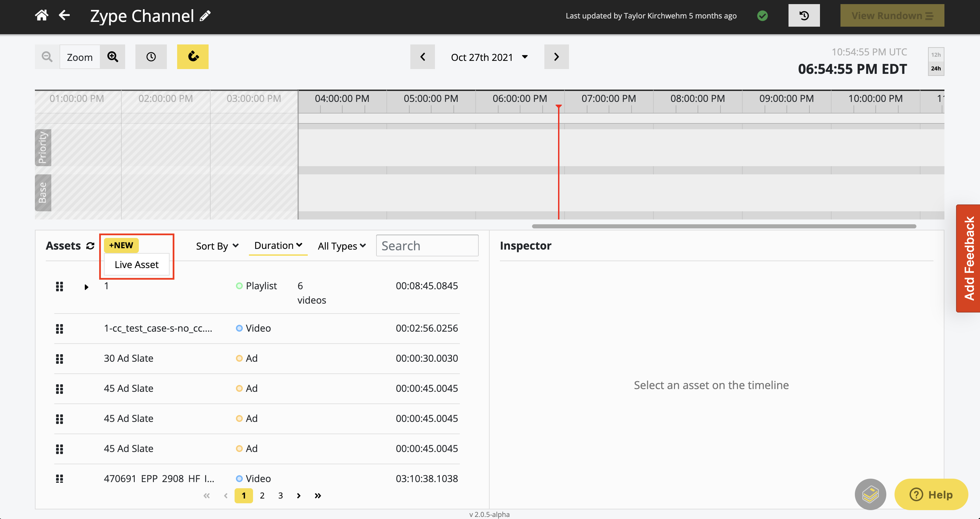
Task: Click the 00:08:45.0845 playlist duration
Action: click(427, 286)
